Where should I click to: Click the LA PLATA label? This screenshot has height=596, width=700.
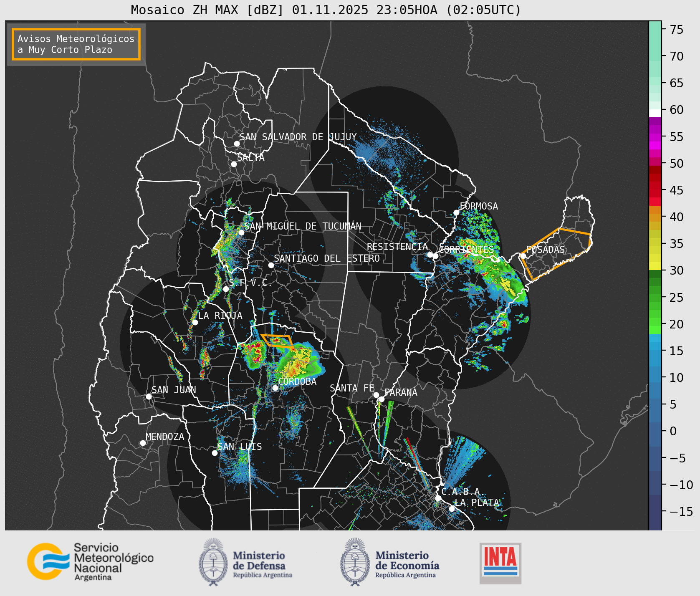(x=477, y=503)
